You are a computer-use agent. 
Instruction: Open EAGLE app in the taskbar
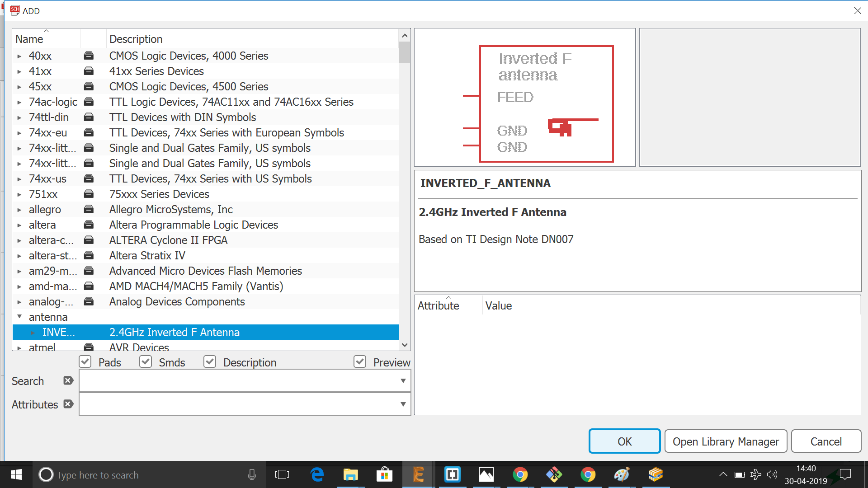click(418, 474)
